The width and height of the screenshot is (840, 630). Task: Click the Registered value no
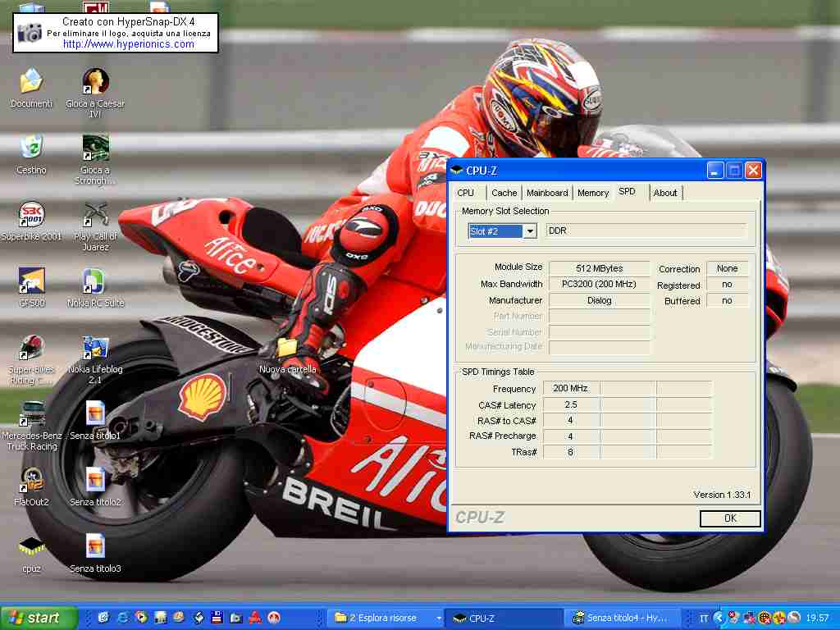pos(727,284)
